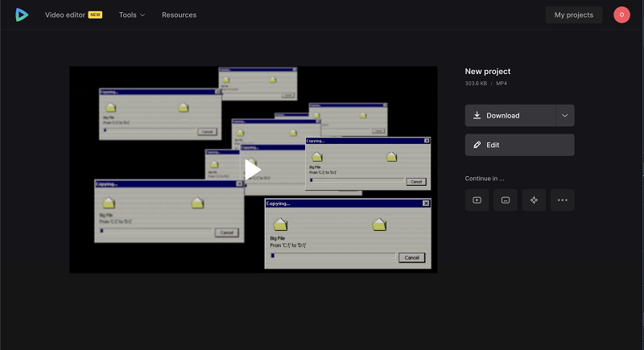Open the user account avatar menu
644x350 pixels.
click(x=621, y=14)
